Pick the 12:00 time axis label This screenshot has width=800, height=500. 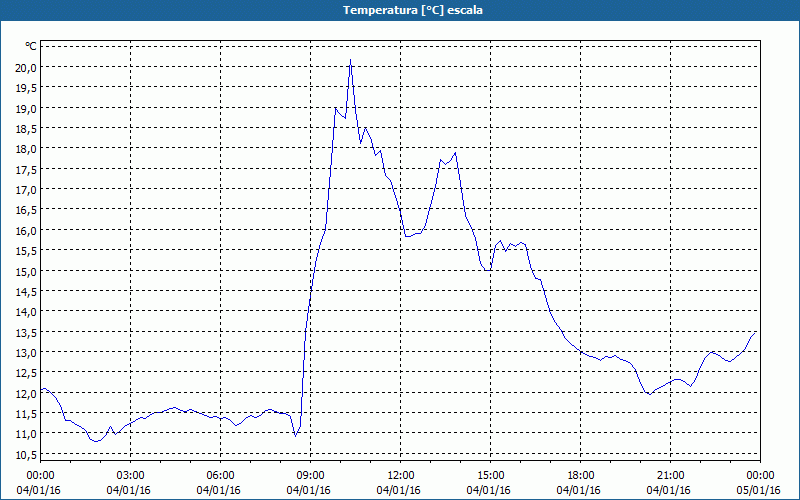[400, 476]
